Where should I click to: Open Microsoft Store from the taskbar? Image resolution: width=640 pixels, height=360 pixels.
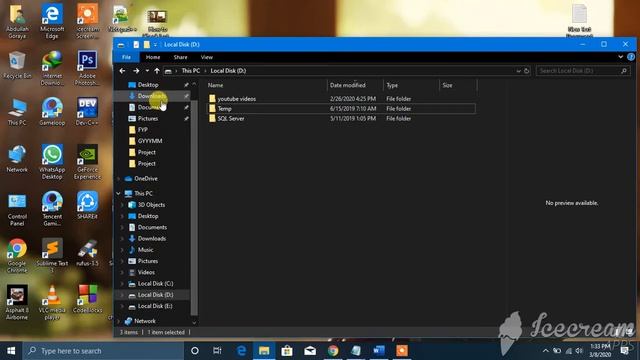tap(287, 351)
